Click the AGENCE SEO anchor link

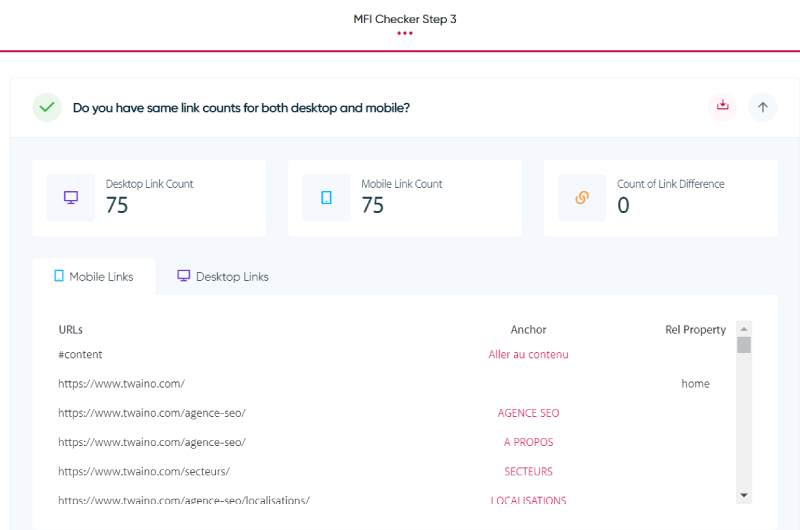(528, 413)
